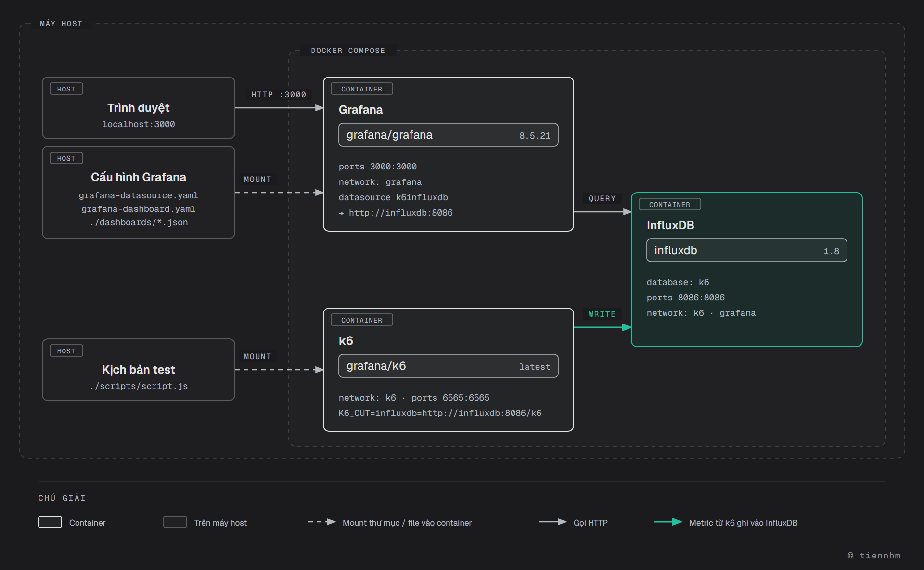Click the MOUNT label near Kịch bản test
Viewport: 924px width, 570px height.
(x=257, y=357)
